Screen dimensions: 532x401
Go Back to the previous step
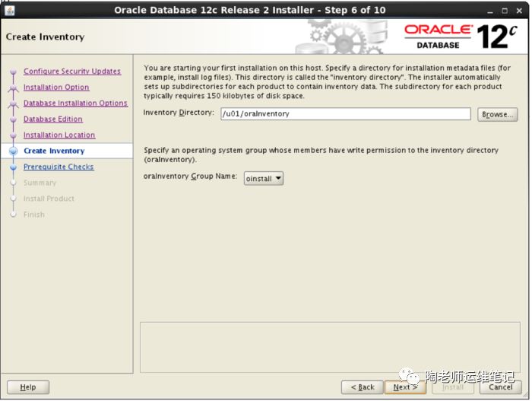362,387
